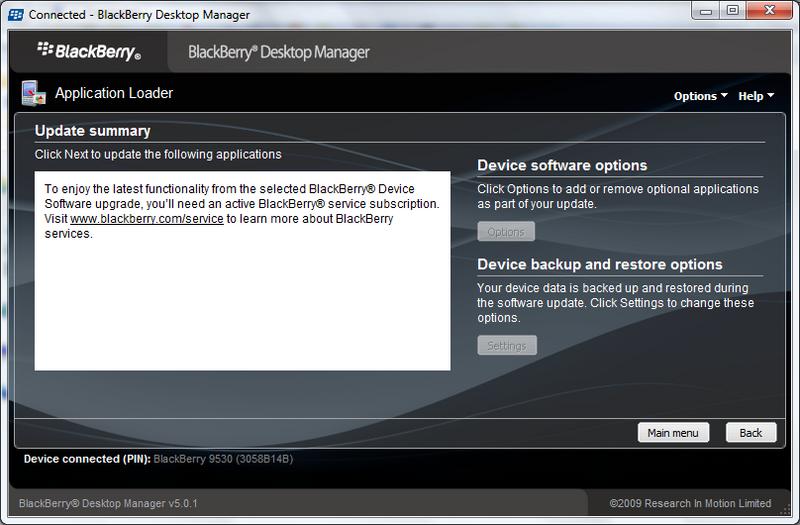Screen dimensions: 800x525
Task: Click the Research In Motion copyright text
Action: (690, 503)
